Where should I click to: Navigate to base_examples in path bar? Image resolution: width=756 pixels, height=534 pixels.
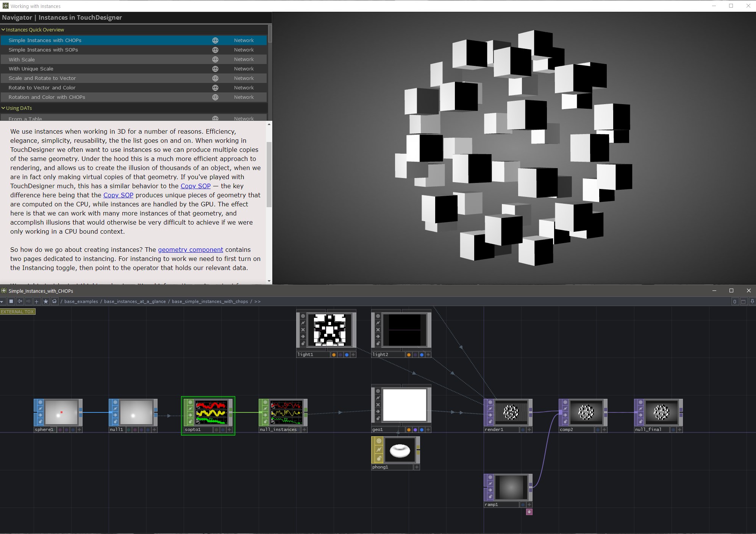pos(81,301)
